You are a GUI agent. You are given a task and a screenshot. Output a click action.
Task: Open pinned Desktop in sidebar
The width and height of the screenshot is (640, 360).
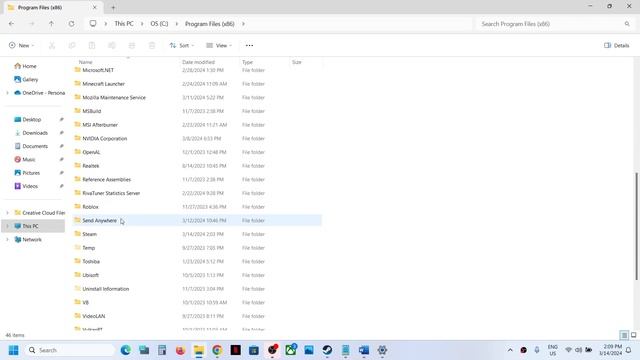point(32,120)
